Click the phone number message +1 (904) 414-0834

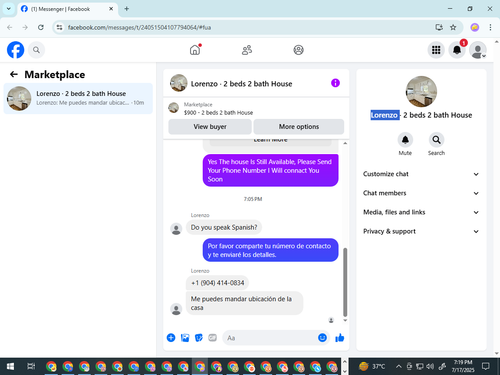tap(217, 283)
